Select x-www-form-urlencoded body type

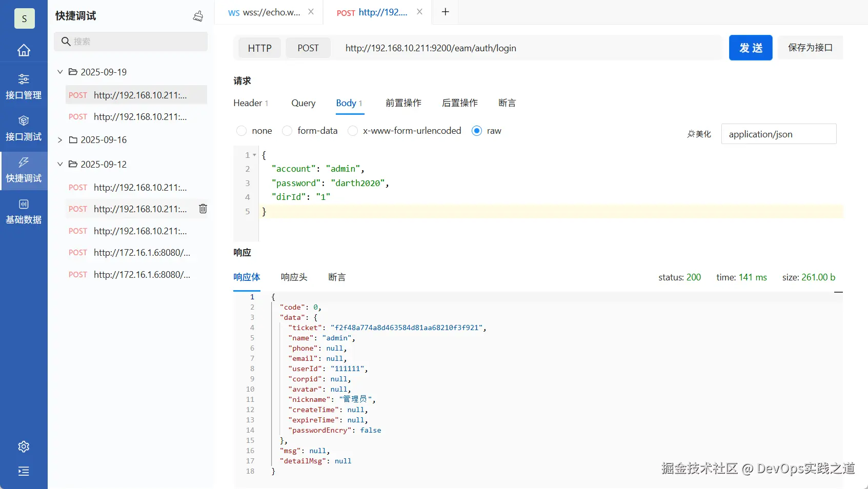coord(353,131)
